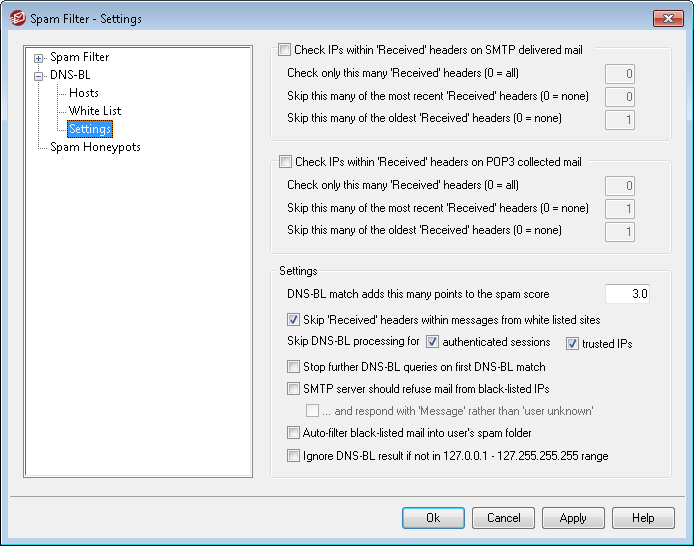The height and width of the screenshot is (546, 694).
Task: Expand the Spam Filter tree node
Action: point(39,57)
